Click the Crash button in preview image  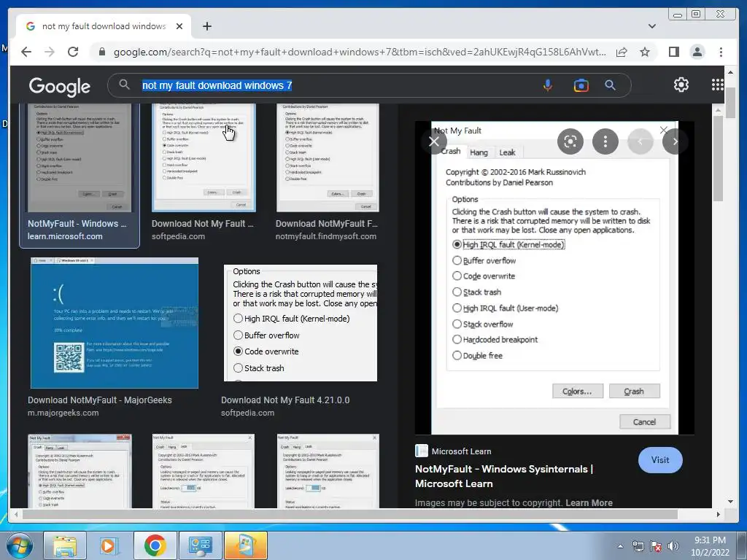(x=634, y=391)
